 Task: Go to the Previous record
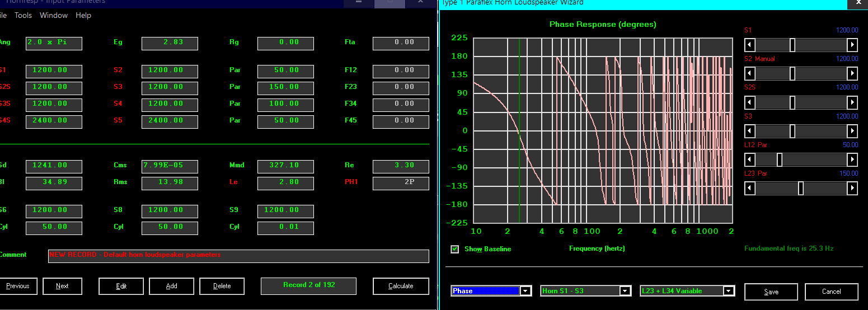coord(18,286)
